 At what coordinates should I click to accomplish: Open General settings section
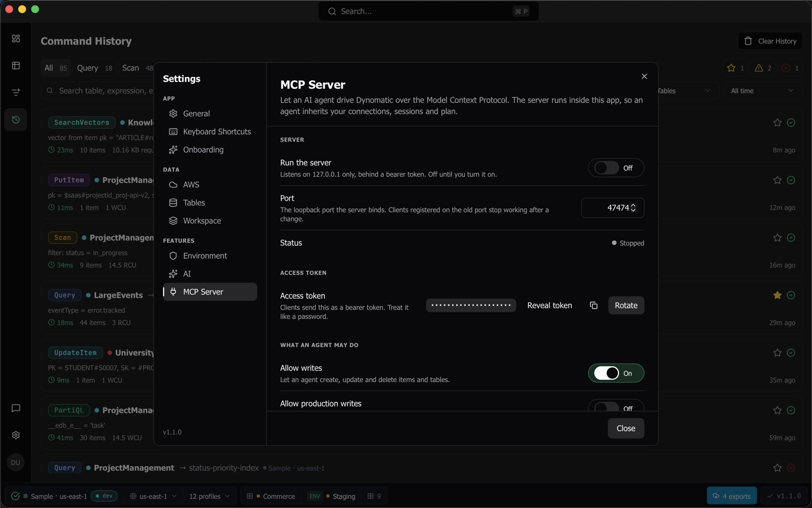[x=210, y=113]
